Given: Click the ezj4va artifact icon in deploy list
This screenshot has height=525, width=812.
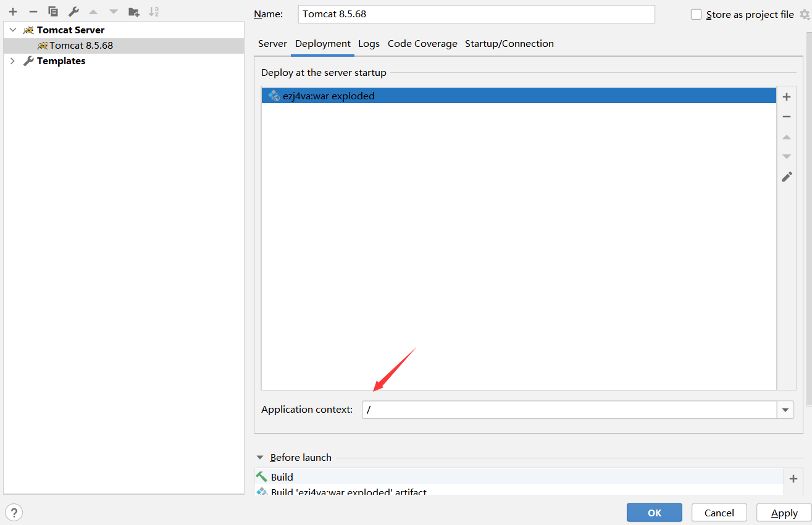Looking at the screenshot, I should point(274,96).
